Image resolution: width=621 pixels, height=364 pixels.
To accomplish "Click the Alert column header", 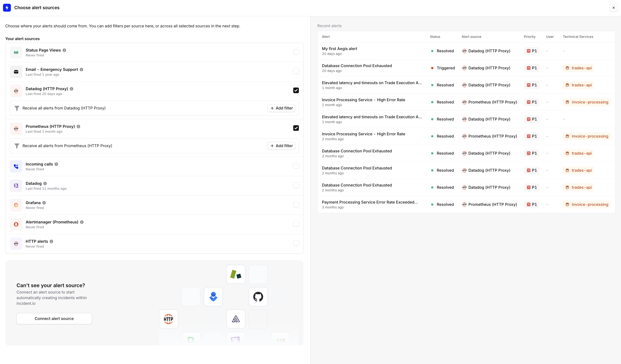I will (x=326, y=37).
